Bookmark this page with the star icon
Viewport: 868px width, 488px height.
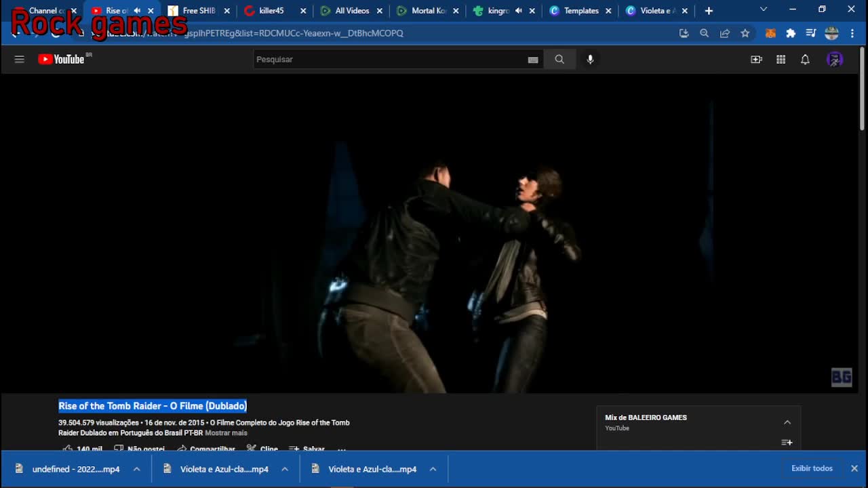(x=745, y=33)
